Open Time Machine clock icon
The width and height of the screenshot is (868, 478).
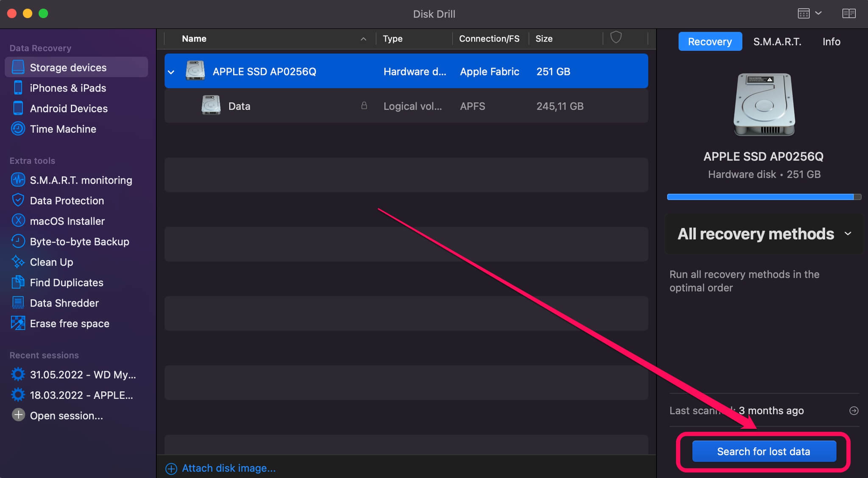pos(18,128)
